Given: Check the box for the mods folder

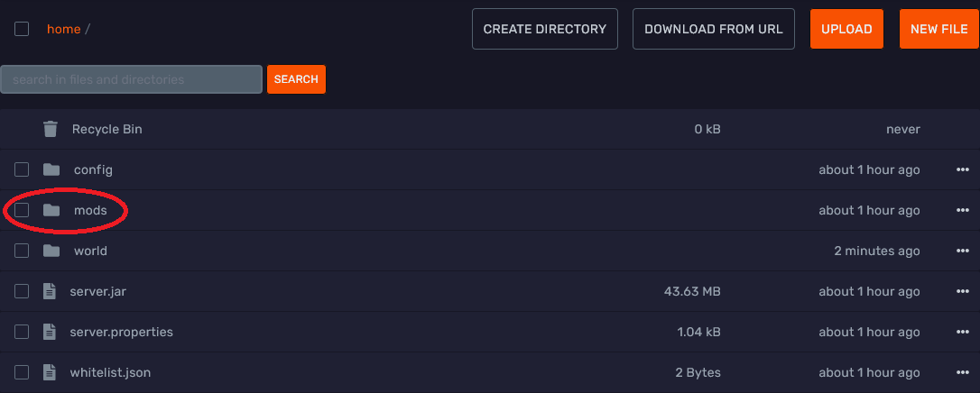Looking at the screenshot, I should (22, 210).
